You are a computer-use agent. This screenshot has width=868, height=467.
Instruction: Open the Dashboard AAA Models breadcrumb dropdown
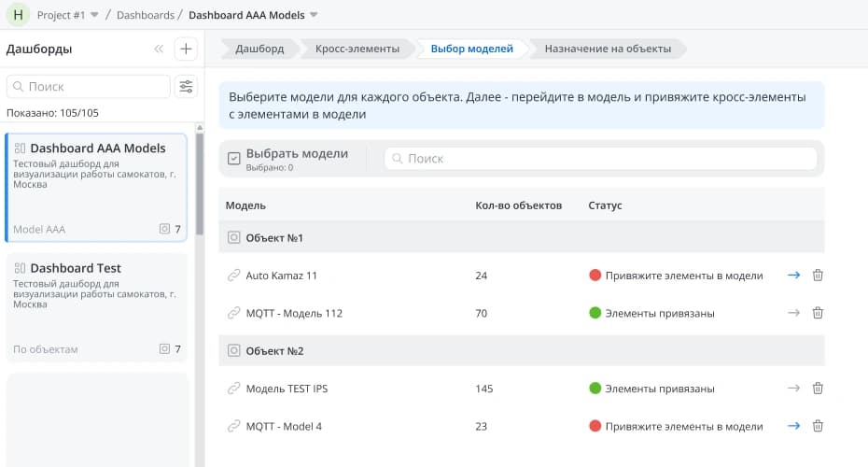[314, 15]
